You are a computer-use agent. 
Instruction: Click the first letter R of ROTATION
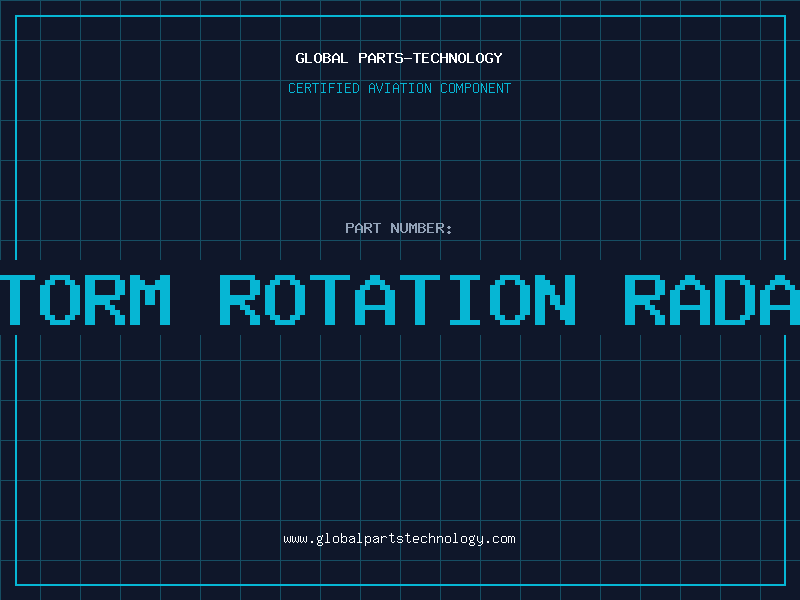tap(241, 299)
